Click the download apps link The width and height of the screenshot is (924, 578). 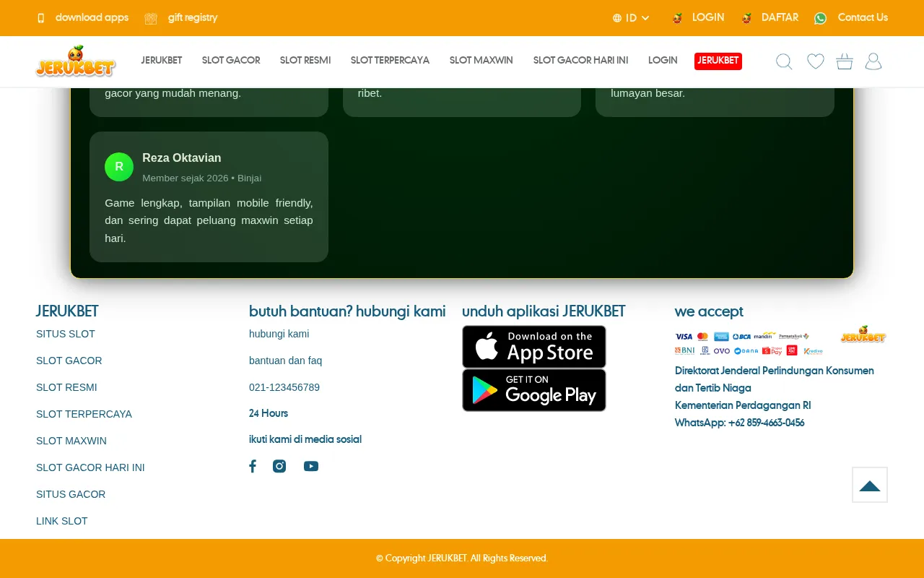coord(92,17)
